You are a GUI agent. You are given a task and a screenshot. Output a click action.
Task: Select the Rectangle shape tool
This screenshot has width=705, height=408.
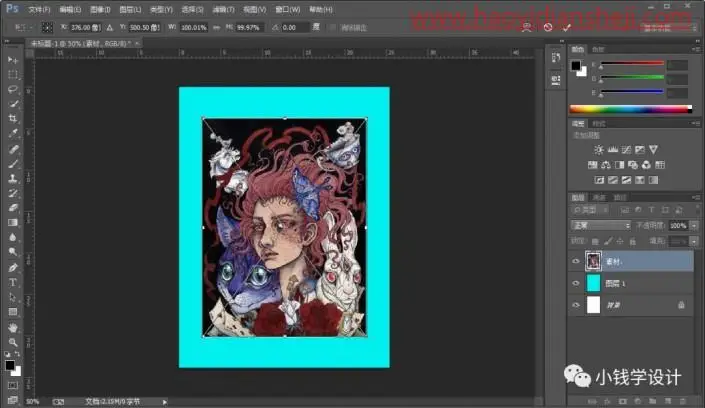(13, 312)
